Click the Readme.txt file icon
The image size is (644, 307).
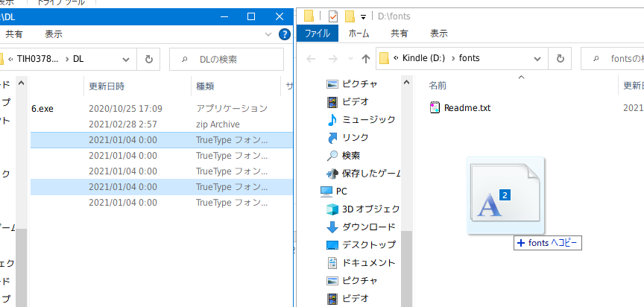[x=435, y=108]
